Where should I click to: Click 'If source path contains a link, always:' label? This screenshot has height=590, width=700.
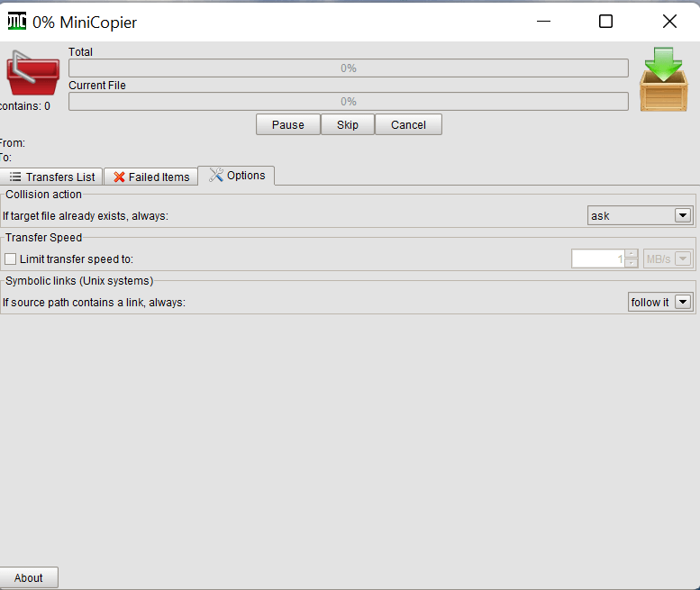[x=94, y=303]
